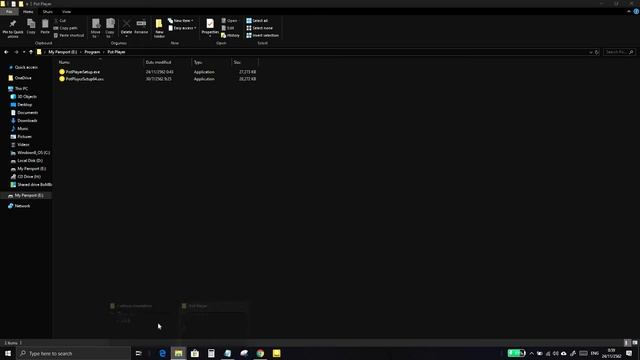Open the File tab
The width and height of the screenshot is (640, 360).
click(x=9, y=12)
